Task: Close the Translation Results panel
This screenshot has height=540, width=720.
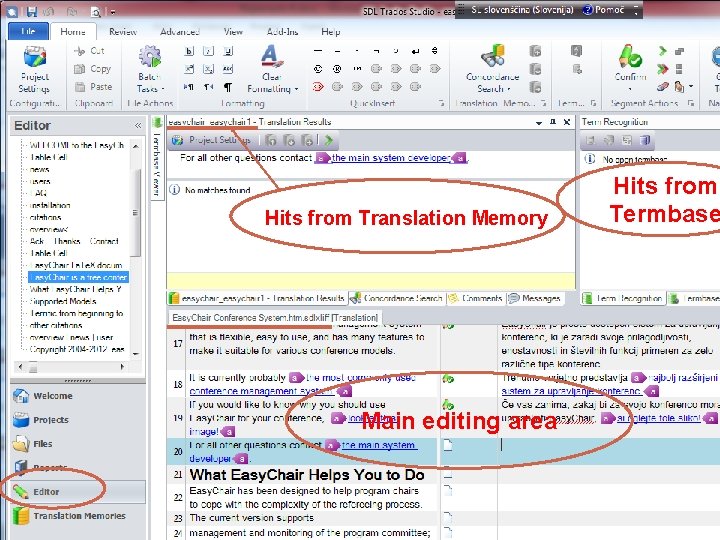Action: click(567, 122)
